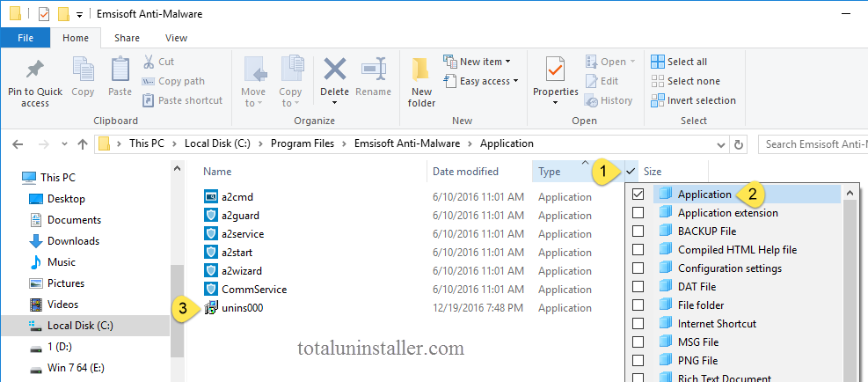The width and height of the screenshot is (868, 382).
Task: Click the Edit command in Open group
Action: tap(602, 81)
